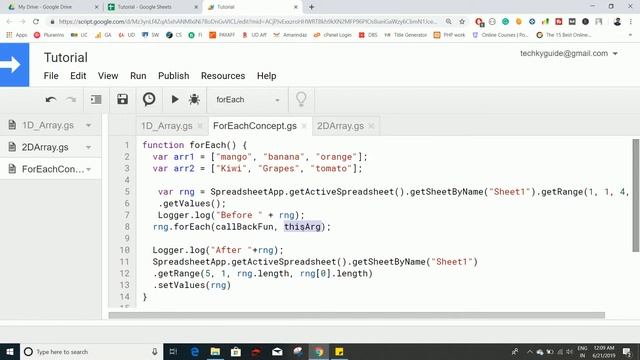Expand options arrow for 1D_Array.gs file

89,125
